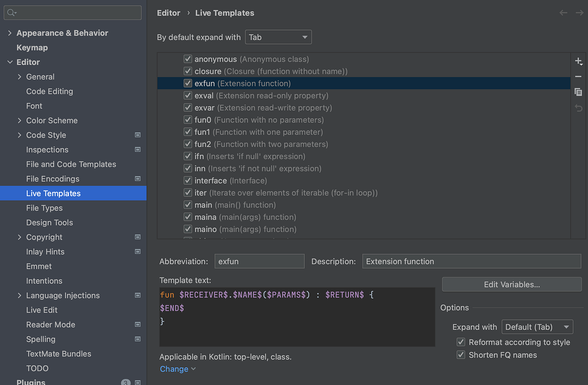
Task: Select Keymap in the settings sidebar
Action: click(31, 47)
